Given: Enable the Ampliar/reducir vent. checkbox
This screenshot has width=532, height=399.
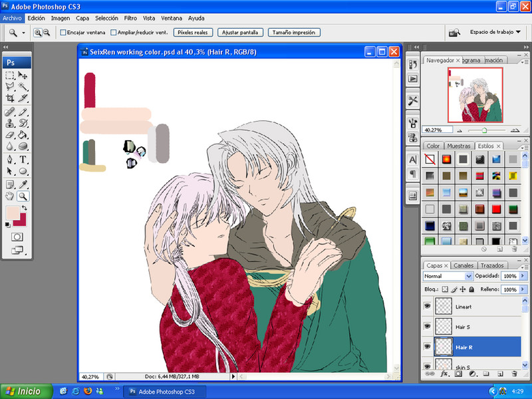Looking at the screenshot, I should tap(114, 33).
